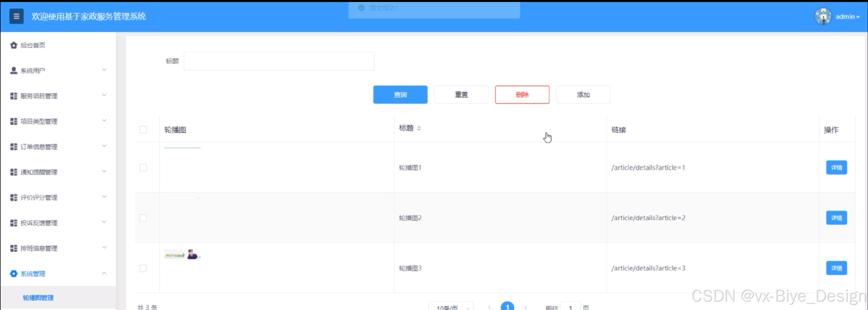
Task: Collapse the 系统管理 menu chevron
Action: click(104, 273)
